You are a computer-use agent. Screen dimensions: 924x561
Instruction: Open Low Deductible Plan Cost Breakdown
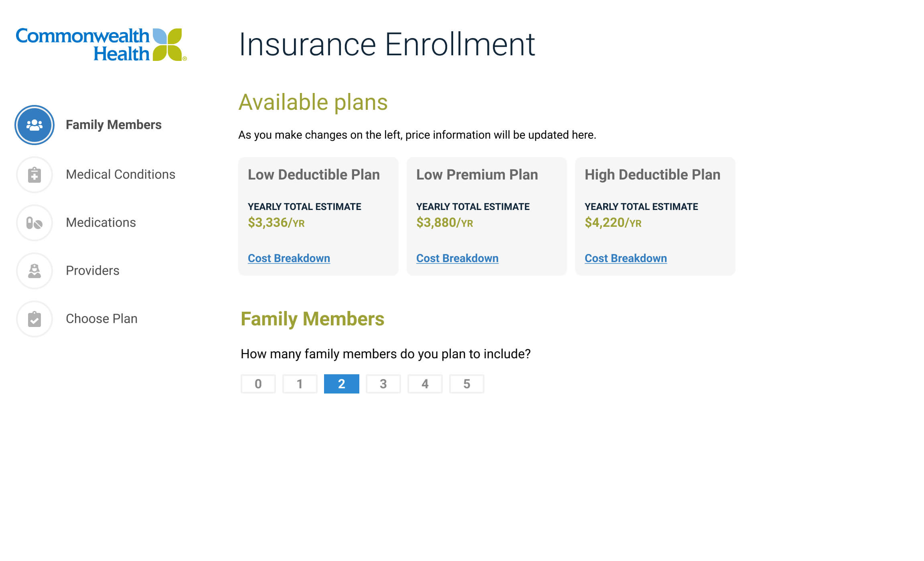[x=289, y=258]
